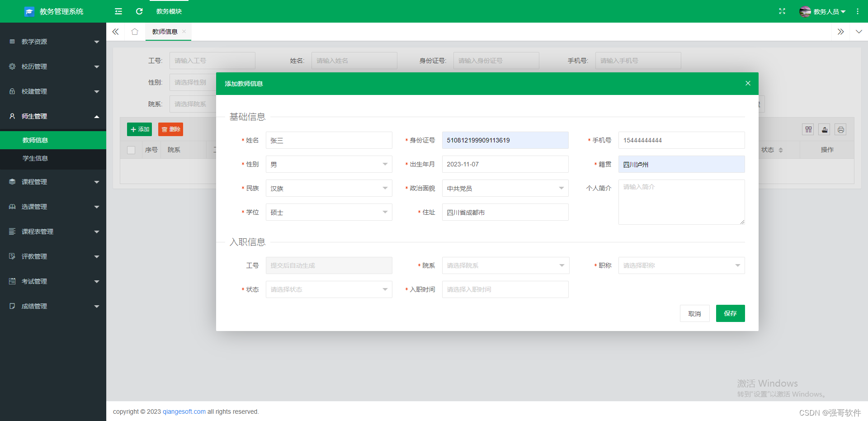Click the 师生管理 person icon
Screen dimensions: 868x421
12,116
